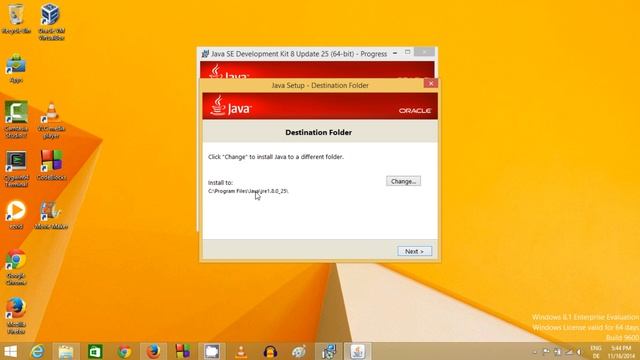Open the Oracle VM VirtualBox desktop icon

tap(51, 22)
